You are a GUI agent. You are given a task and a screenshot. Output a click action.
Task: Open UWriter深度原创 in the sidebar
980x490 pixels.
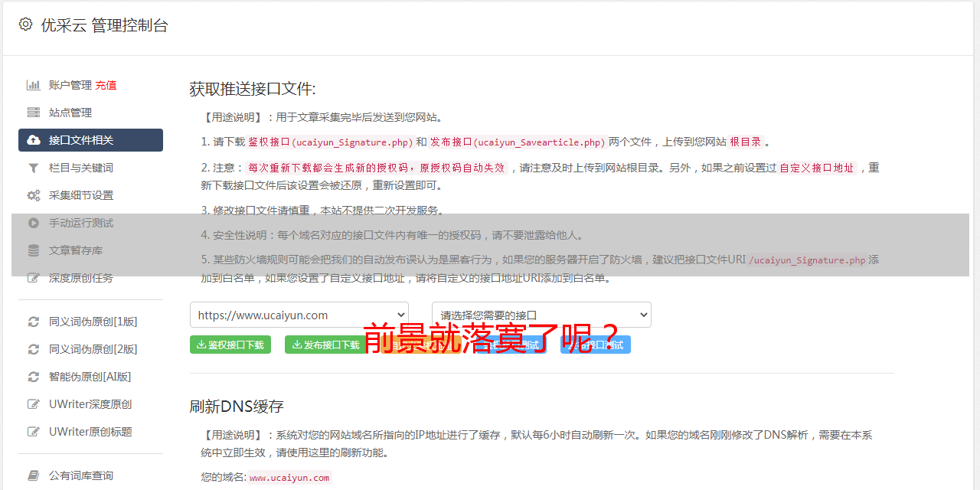click(x=90, y=404)
